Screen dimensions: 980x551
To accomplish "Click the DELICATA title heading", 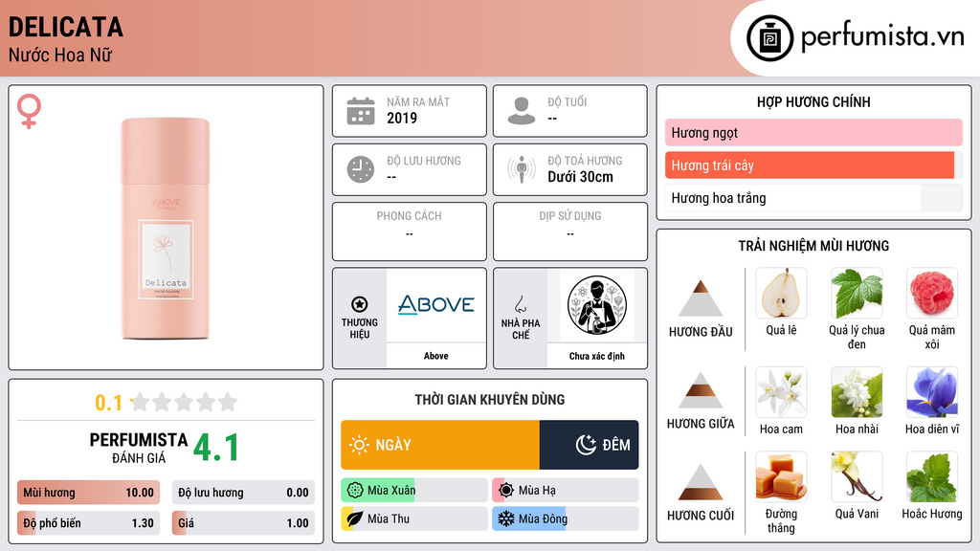I will (66, 28).
